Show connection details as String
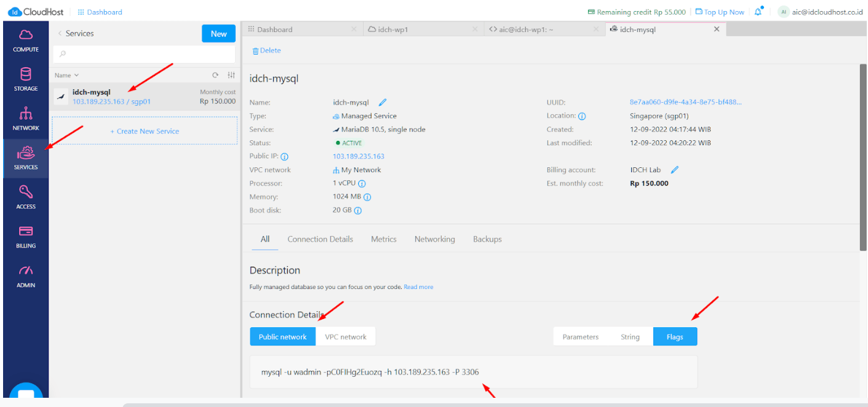Screen dimensions: 868x407 [630, 337]
